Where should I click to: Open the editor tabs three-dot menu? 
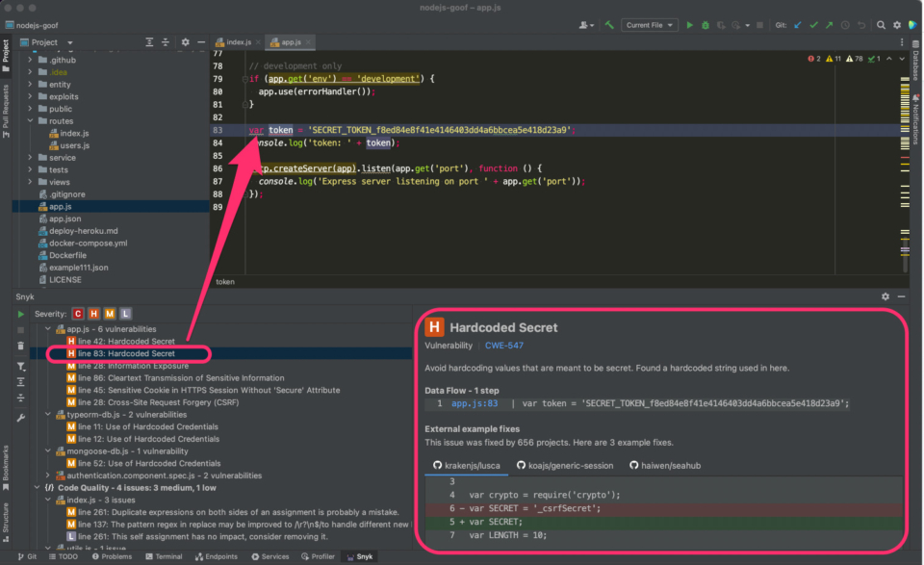(x=902, y=41)
